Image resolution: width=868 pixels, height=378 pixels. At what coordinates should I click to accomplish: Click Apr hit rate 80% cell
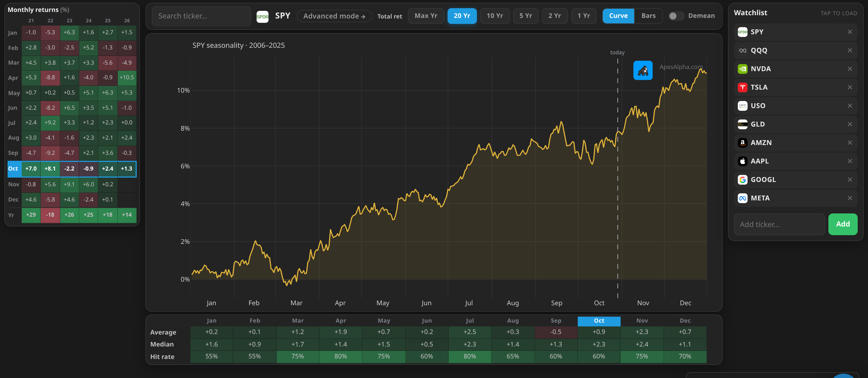click(340, 357)
